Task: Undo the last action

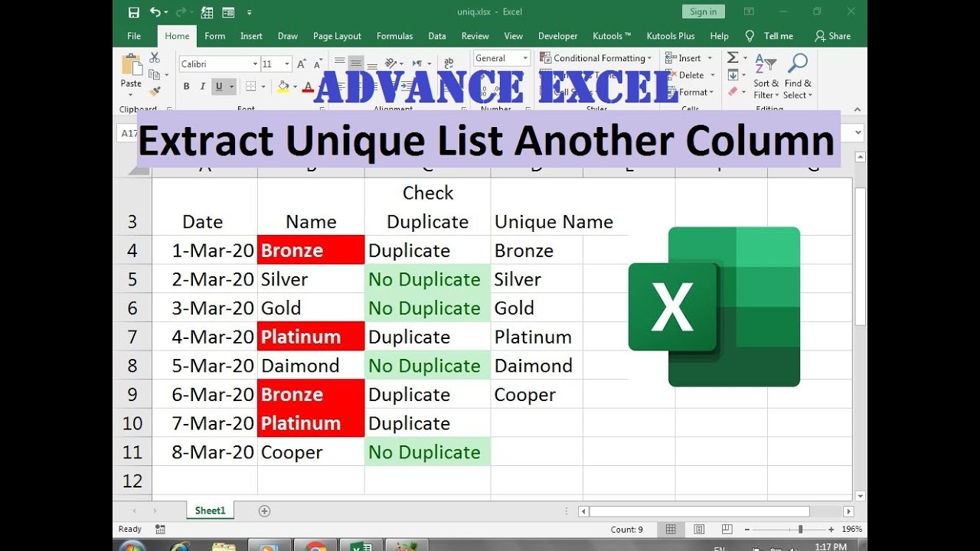Action: point(155,12)
